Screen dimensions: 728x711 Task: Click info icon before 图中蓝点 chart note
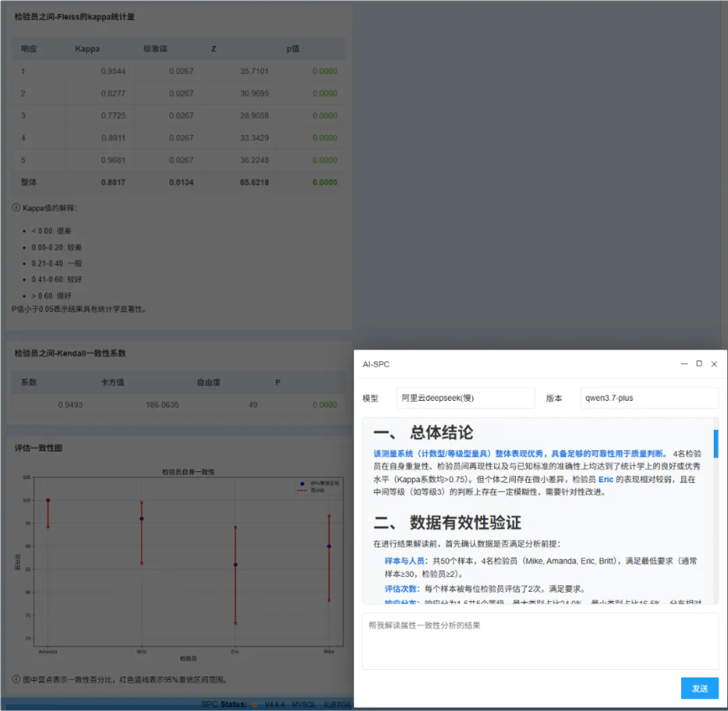(x=16, y=679)
